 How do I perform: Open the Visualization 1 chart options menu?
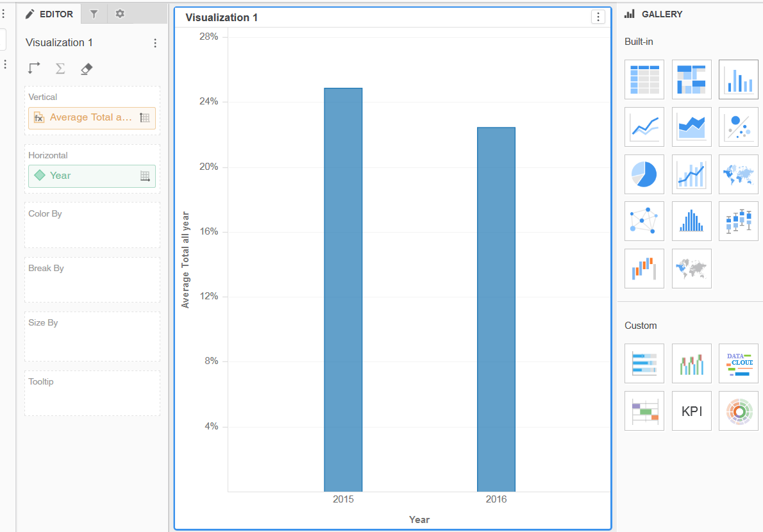(x=598, y=17)
